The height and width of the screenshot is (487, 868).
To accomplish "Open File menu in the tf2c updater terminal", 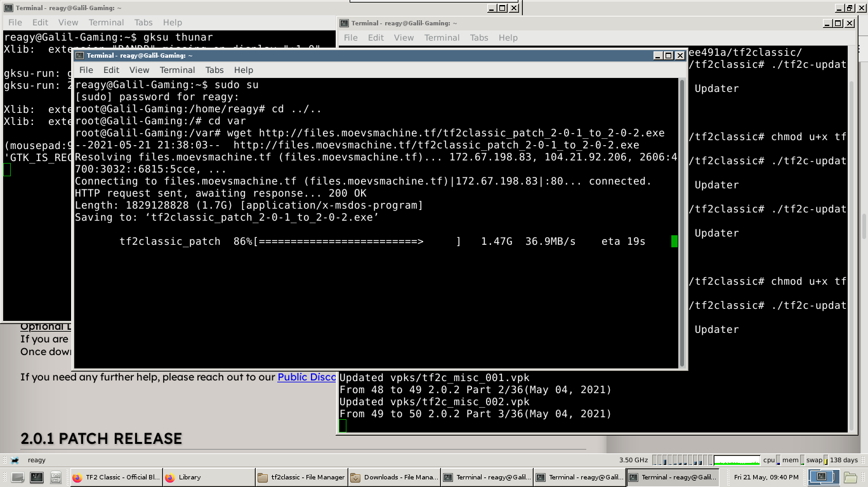I will click(x=350, y=37).
